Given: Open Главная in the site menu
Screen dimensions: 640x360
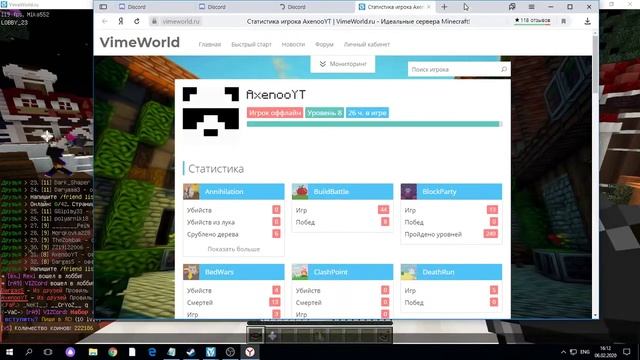Looking at the screenshot, I should coord(210,44).
